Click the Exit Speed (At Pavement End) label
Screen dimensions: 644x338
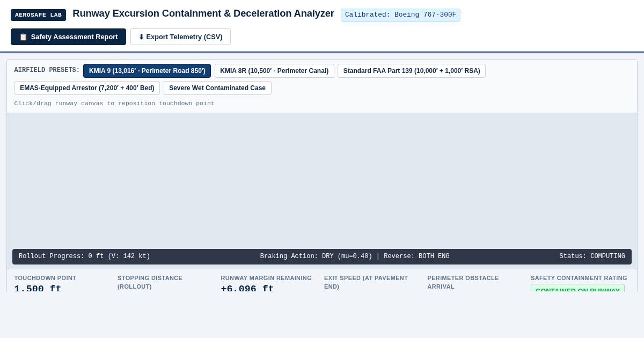[x=366, y=282]
